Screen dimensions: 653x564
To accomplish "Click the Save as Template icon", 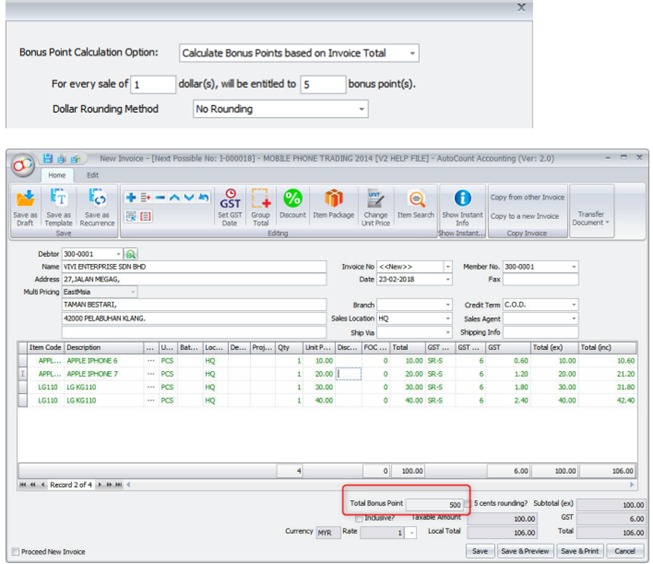I will [59, 199].
